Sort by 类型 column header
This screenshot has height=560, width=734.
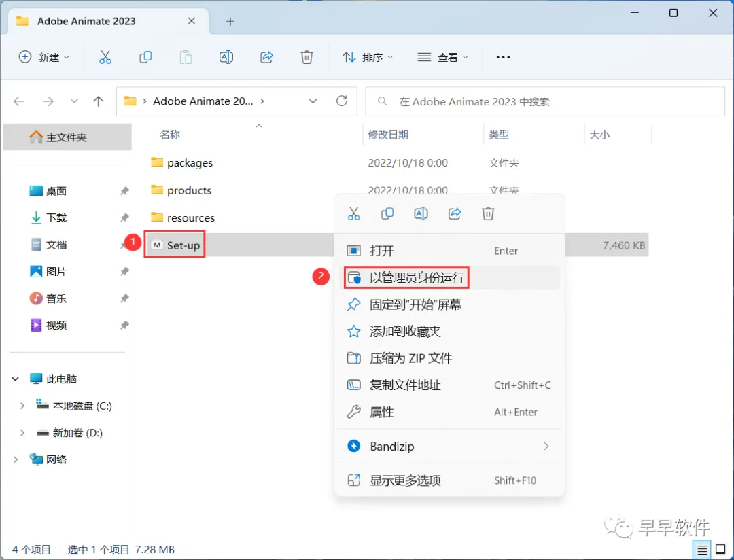click(x=499, y=135)
